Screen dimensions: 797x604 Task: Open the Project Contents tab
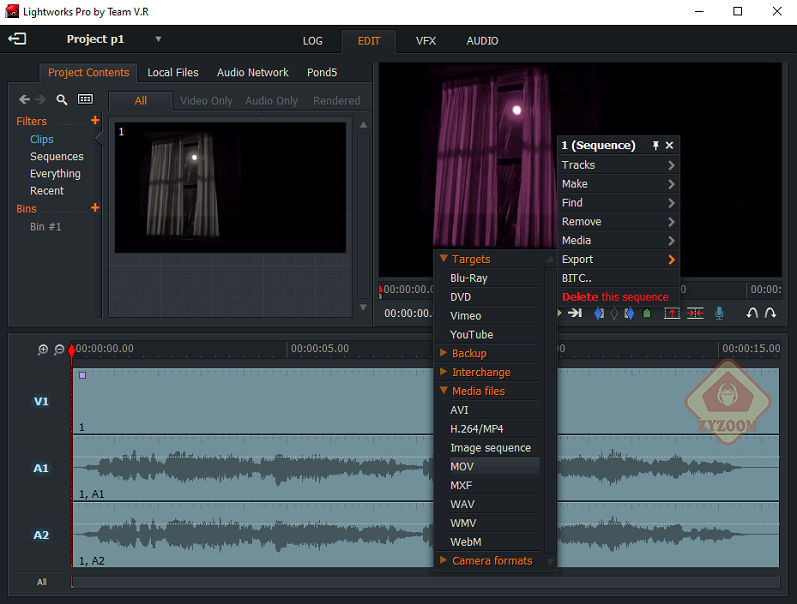88,72
